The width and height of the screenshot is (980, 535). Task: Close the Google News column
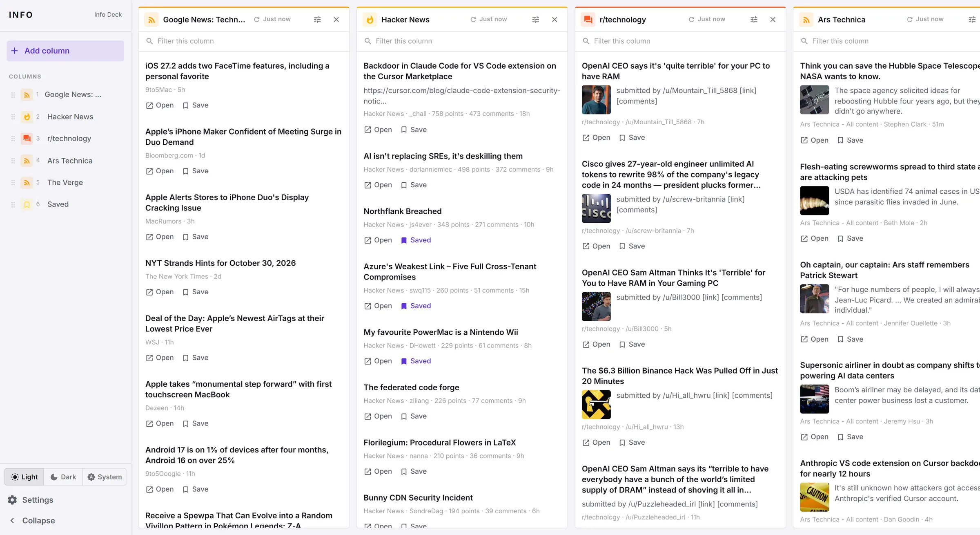336,20
